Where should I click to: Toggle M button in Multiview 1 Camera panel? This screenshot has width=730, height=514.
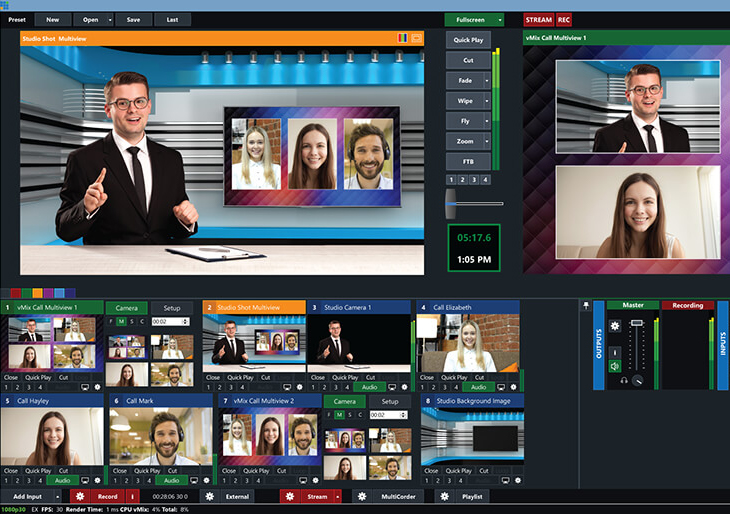pos(122,321)
